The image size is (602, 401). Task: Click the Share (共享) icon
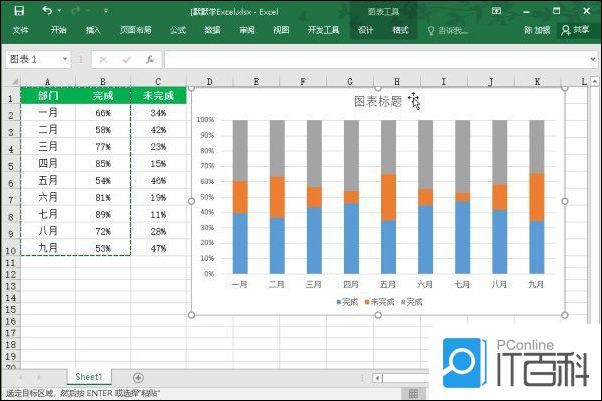(x=578, y=30)
